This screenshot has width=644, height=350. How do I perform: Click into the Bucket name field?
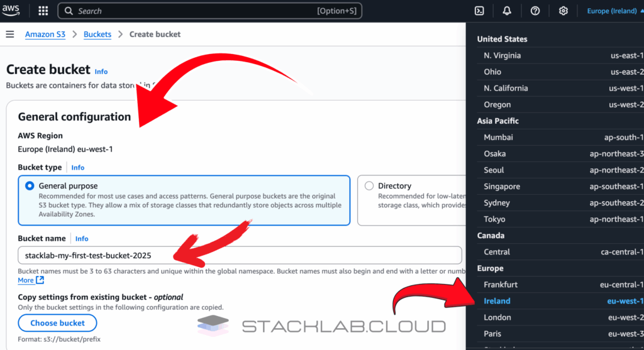click(240, 255)
